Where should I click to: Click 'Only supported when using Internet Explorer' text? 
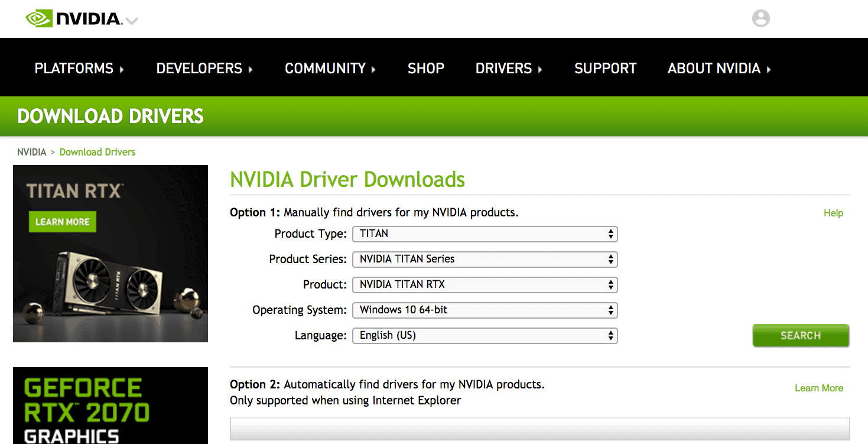(x=345, y=400)
